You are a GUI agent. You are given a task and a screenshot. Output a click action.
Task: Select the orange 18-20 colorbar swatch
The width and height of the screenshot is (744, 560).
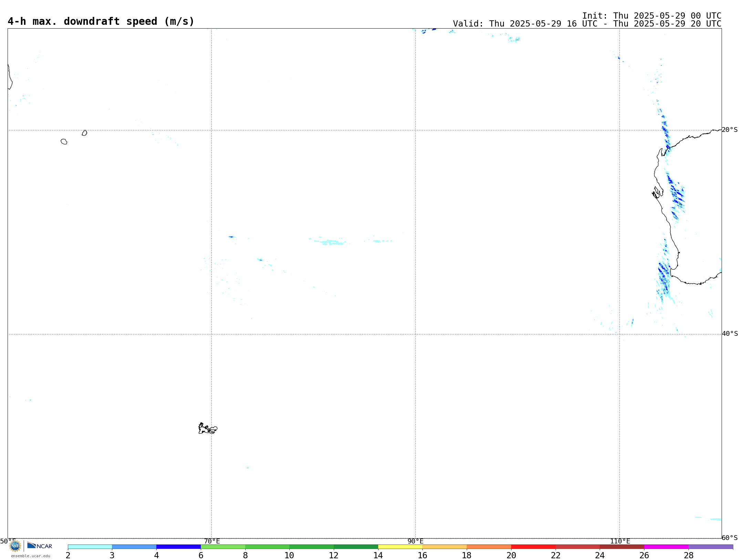[489, 547]
